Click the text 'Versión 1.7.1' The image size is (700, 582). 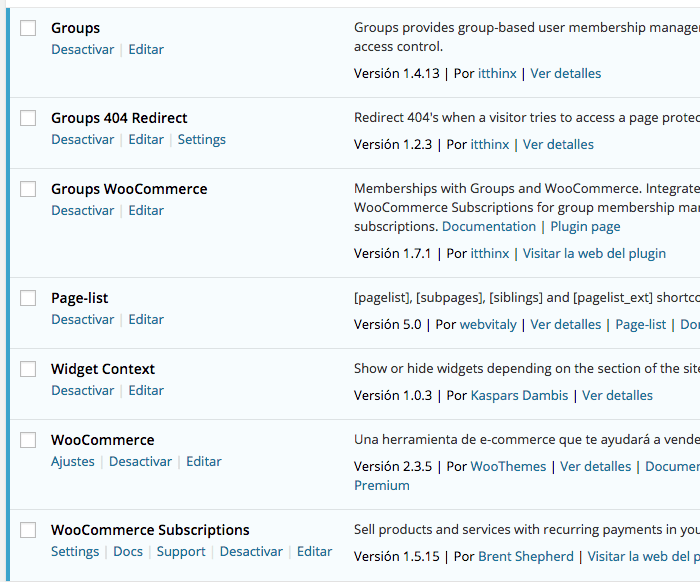pyautogui.click(x=392, y=254)
